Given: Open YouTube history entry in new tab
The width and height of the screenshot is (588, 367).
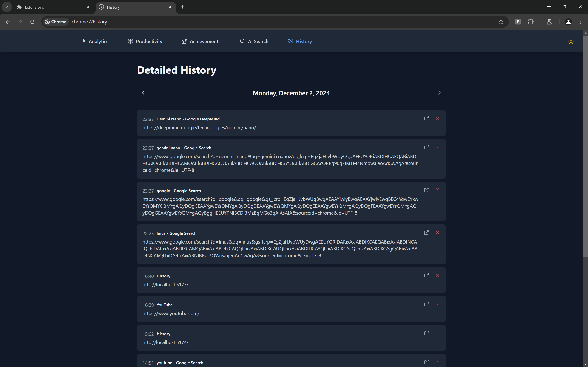Looking at the screenshot, I should (x=426, y=304).
